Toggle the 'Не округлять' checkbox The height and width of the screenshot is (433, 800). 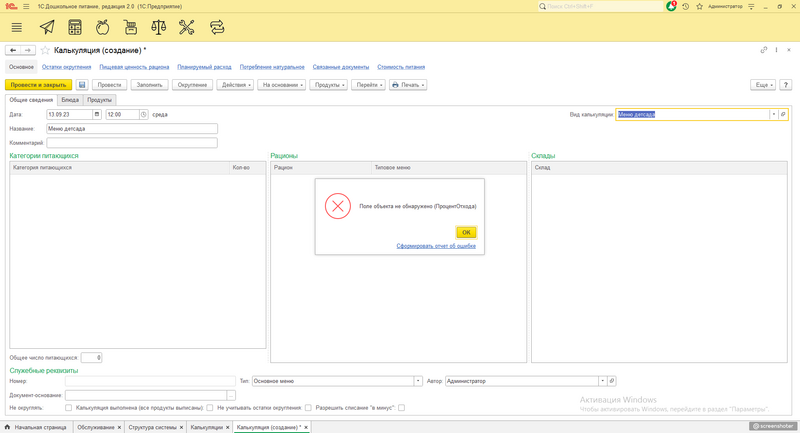click(x=68, y=408)
